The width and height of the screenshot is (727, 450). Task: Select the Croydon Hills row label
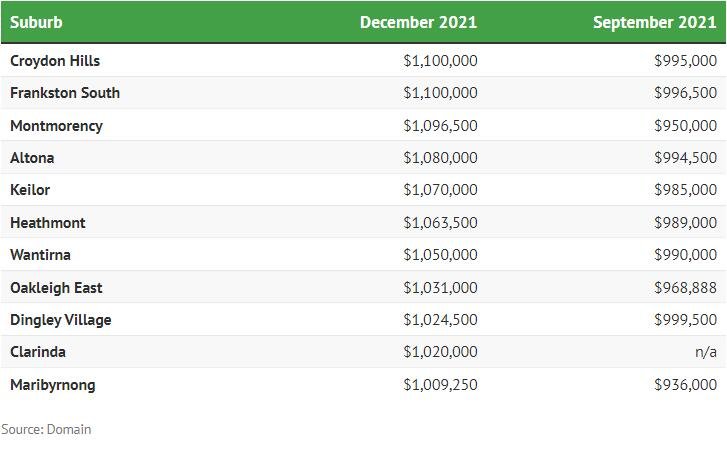(55, 61)
